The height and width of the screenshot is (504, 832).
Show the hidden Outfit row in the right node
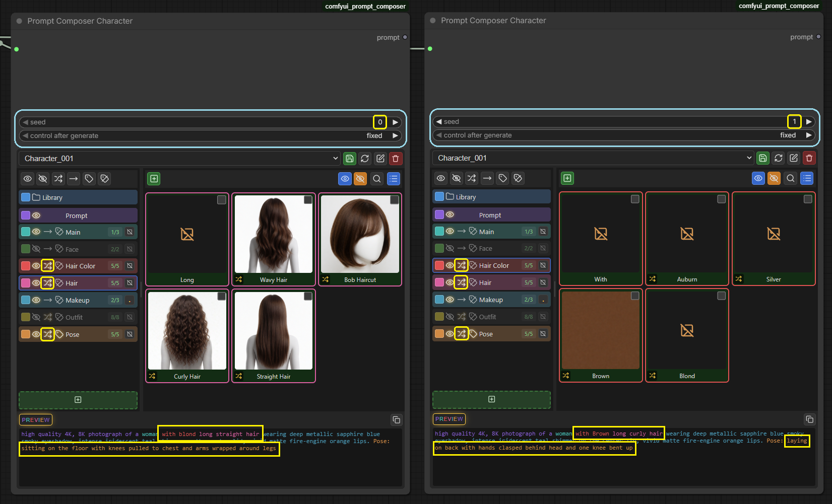(450, 317)
